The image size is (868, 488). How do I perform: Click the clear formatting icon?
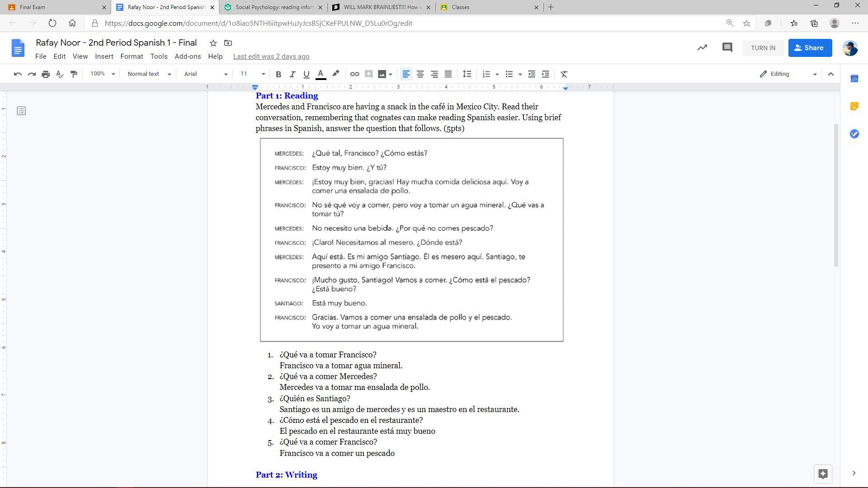click(x=564, y=74)
